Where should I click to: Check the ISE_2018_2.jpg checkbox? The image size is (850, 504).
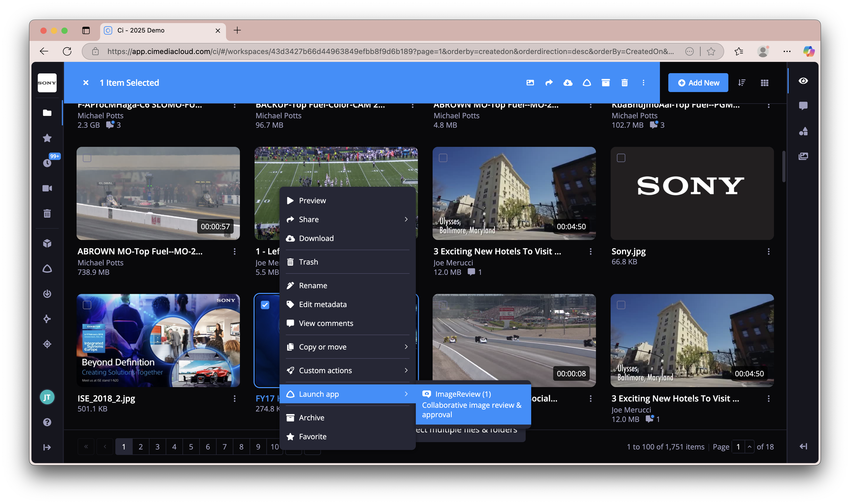(87, 305)
